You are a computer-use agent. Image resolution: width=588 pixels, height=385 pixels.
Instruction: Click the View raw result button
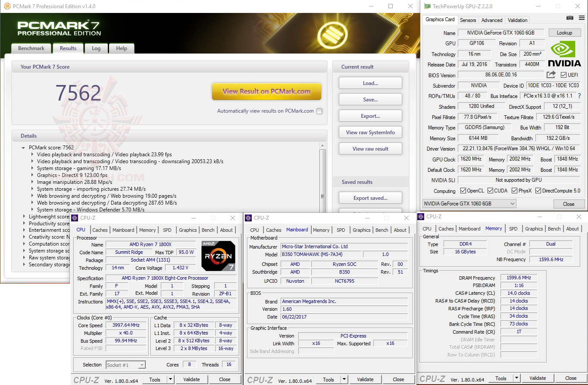click(370, 149)
